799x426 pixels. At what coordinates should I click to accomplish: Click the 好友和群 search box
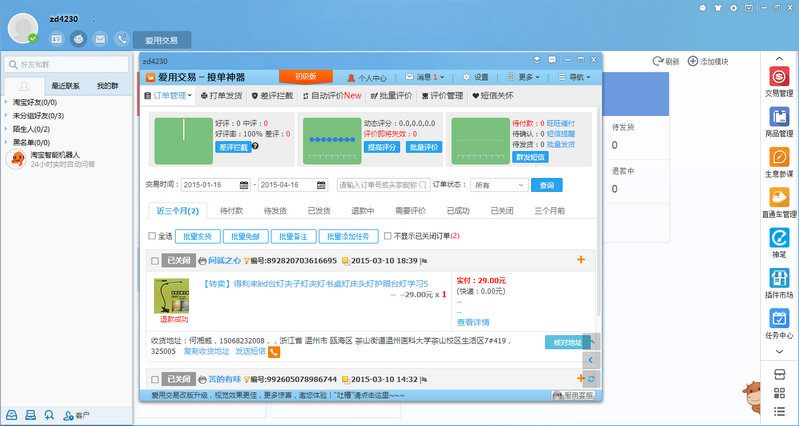[67, 65]
